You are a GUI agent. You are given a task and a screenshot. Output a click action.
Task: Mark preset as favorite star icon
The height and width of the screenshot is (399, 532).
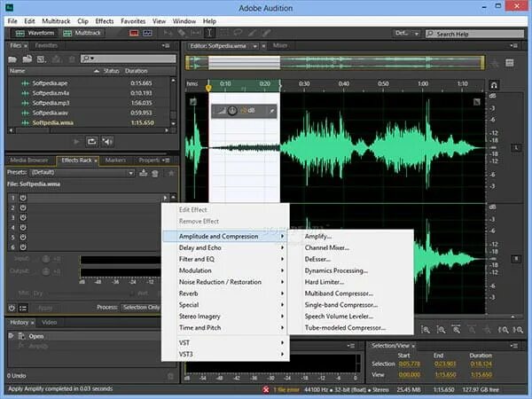tap(171, 174)
